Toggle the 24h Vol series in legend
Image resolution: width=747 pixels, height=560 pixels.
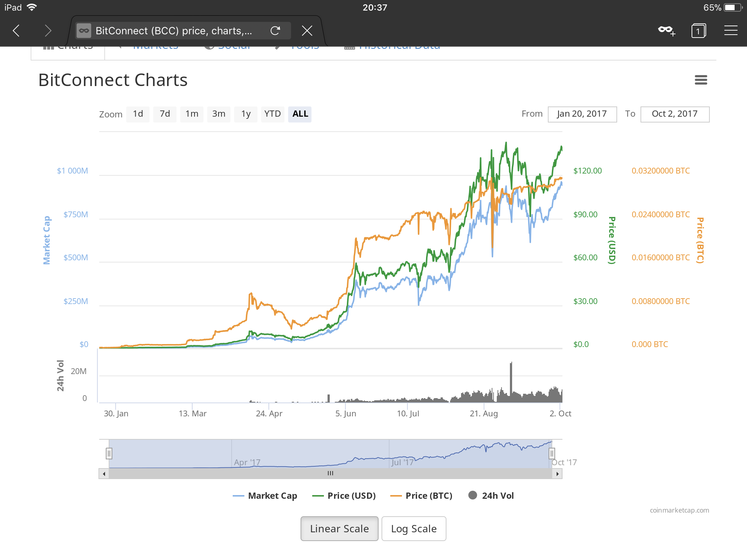[x=491, y=496]
